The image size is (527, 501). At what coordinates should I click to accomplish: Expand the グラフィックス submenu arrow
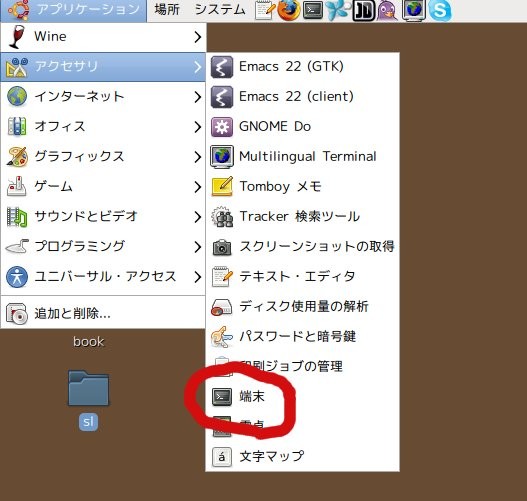click(x=198, y=157)
